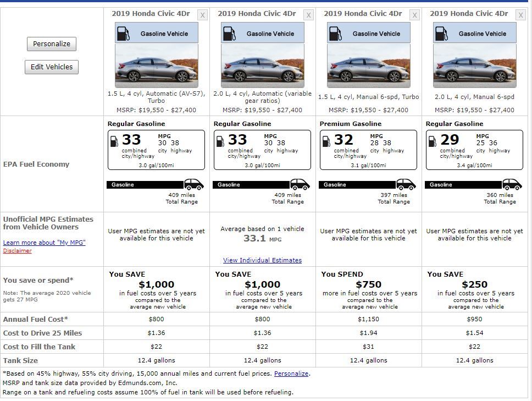Click the gas pump icon above the 1.5 L Automatic Turbo Civic

[x=123, y=33]
